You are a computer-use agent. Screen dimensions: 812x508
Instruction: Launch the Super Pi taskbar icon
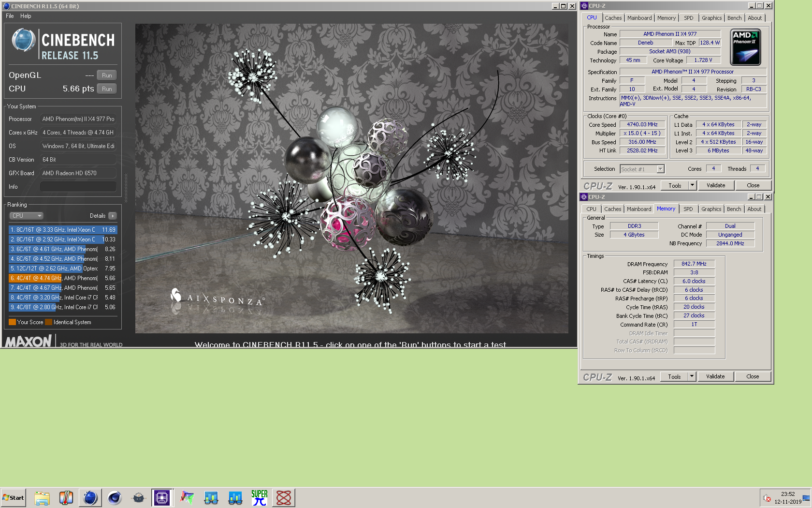260,497
